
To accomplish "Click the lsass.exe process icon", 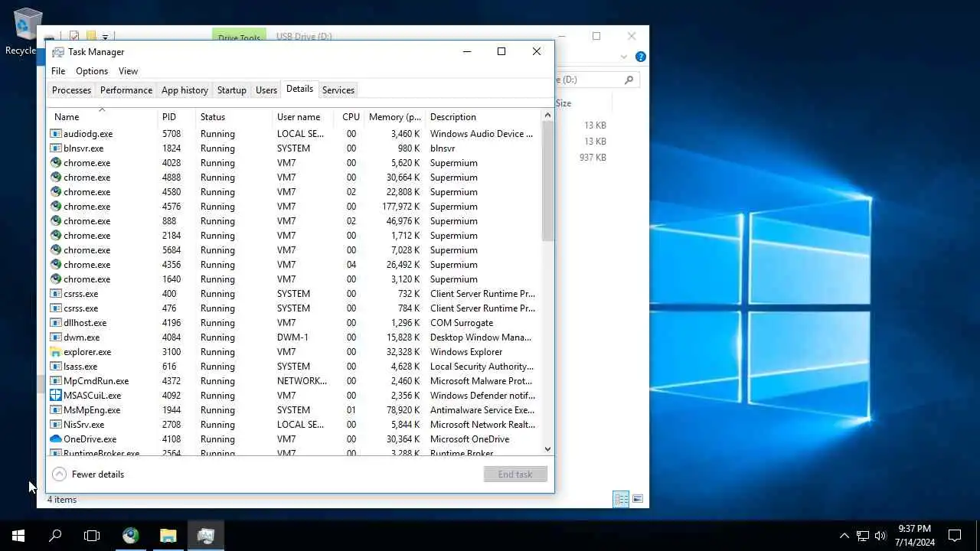I will coord(56,367).
